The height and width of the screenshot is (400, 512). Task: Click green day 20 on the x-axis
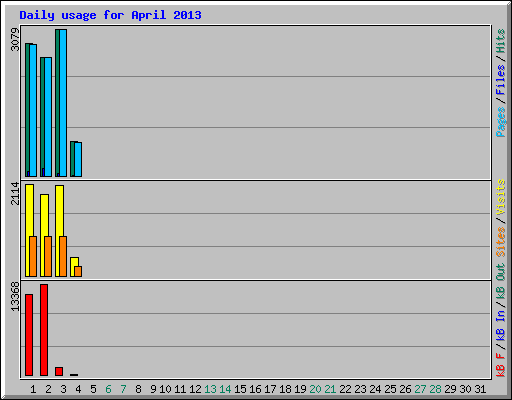(315, 389)
